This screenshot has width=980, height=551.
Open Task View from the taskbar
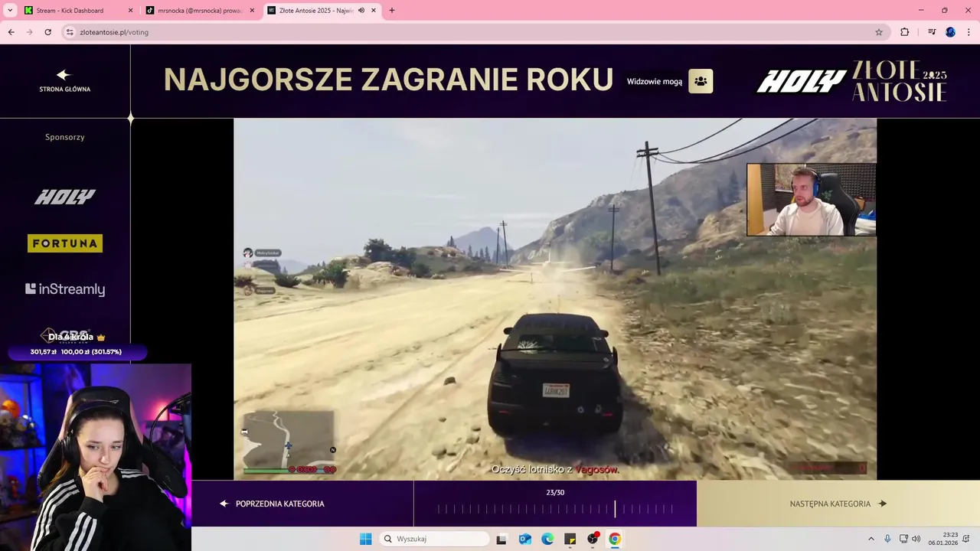[x=501, y=539]
